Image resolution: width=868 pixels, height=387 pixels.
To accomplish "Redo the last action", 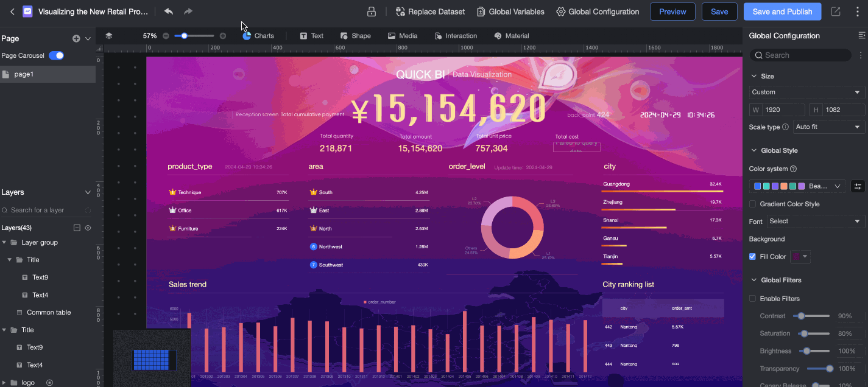I will pyautogui.click(x=188, y=12).
